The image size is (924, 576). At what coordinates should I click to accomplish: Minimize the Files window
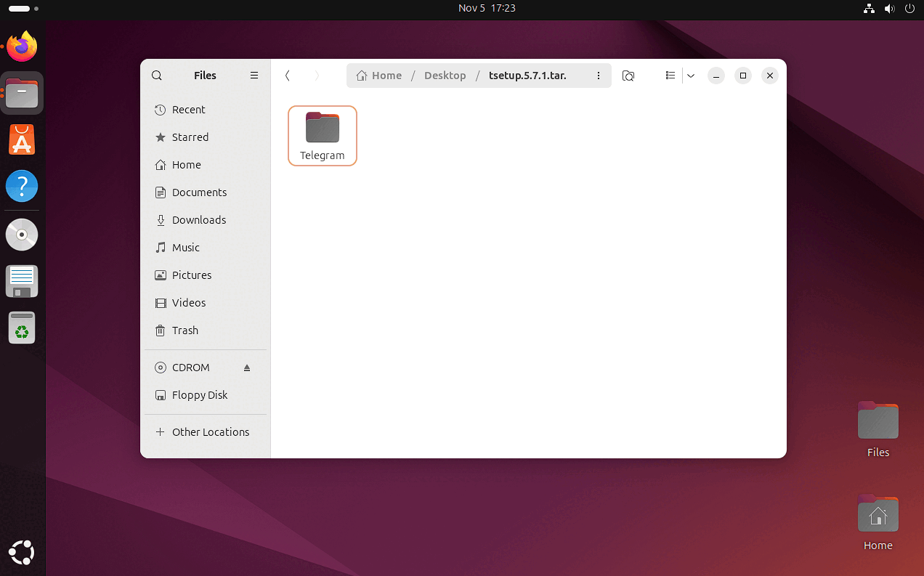716,76
